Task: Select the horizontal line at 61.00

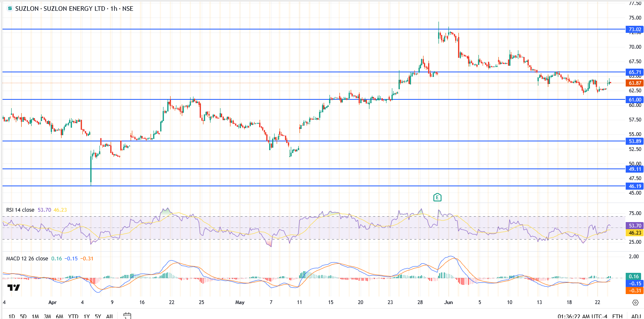Action: click(291, 99)
